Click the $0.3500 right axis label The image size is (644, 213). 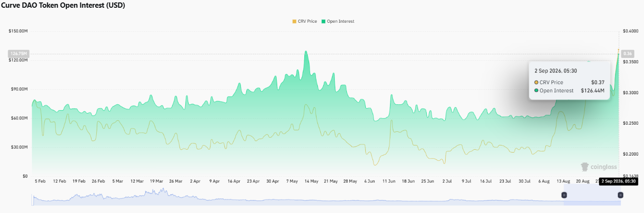click(630, 62)
